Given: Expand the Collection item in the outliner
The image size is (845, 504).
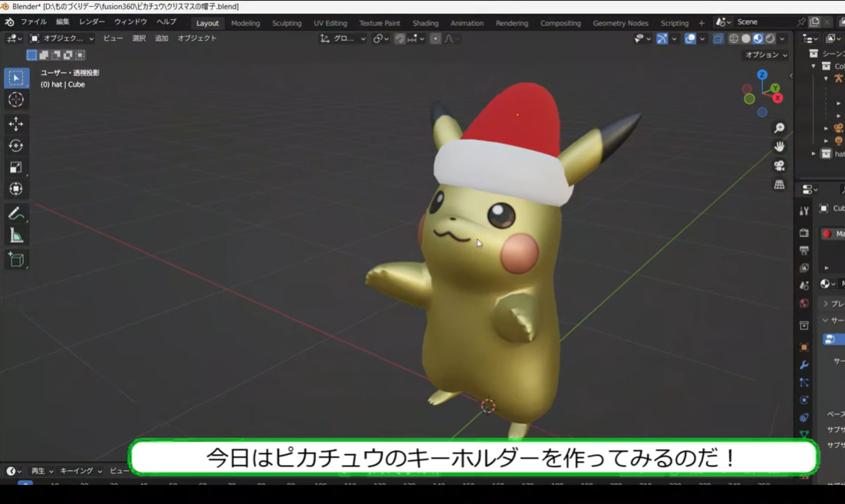Looking at the screenshot, I should 814,65.
